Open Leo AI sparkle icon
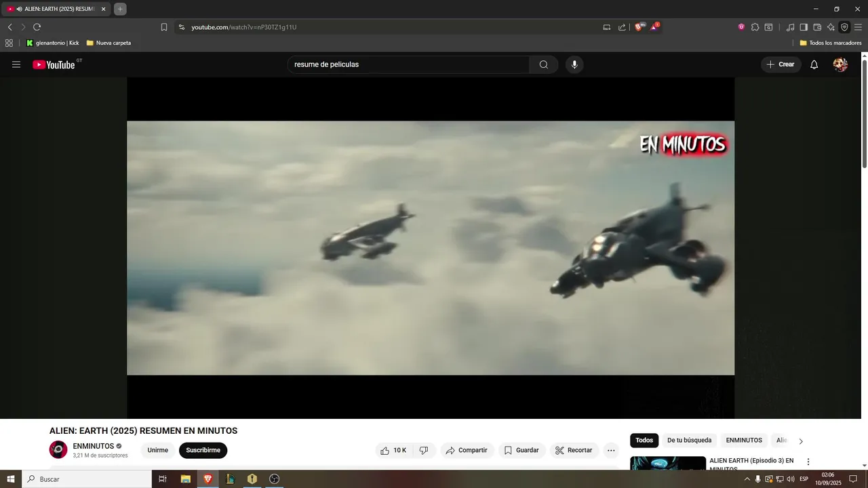Image resolution: width=868 pixels, height=488 pixels. pyautogui.click(x=831, y=27)
